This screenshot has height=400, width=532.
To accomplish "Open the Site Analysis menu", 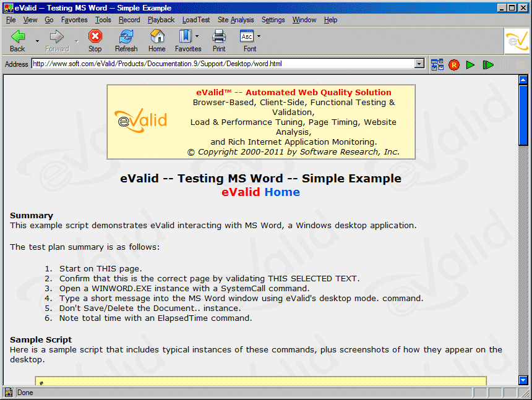I will pyautogui.click(x=236, y=20).
